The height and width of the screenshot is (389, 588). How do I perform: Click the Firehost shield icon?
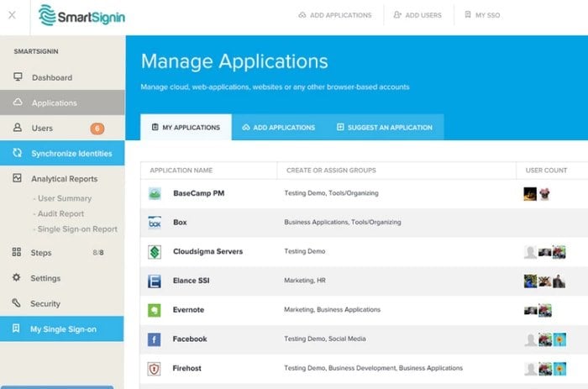tap(154, 369)
